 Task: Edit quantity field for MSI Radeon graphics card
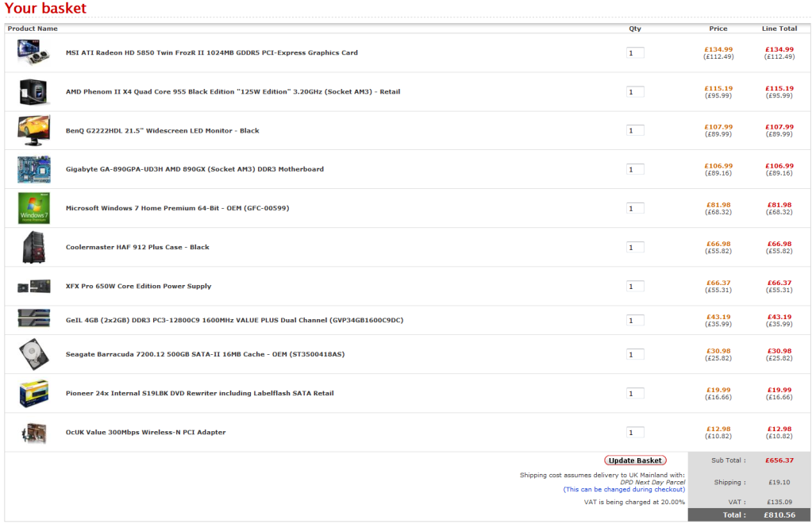[636, 53]
